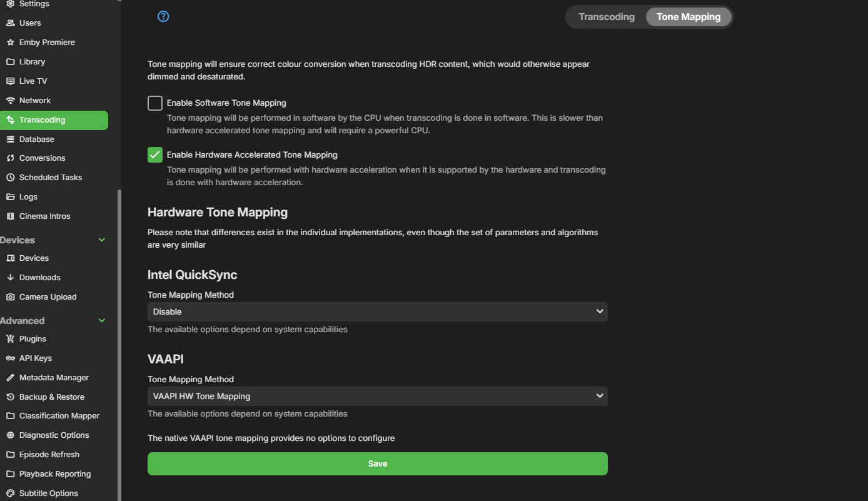
Task: Switch to the Transcoding tab
Action: pyautogui.click(x=606, y=17)
